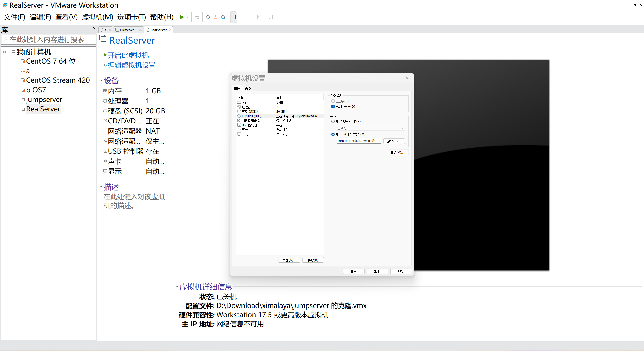The height and width of the screenshot is (351, 644).
Task: Open dropdown arrow next to power button
Action: pos(187,17)
